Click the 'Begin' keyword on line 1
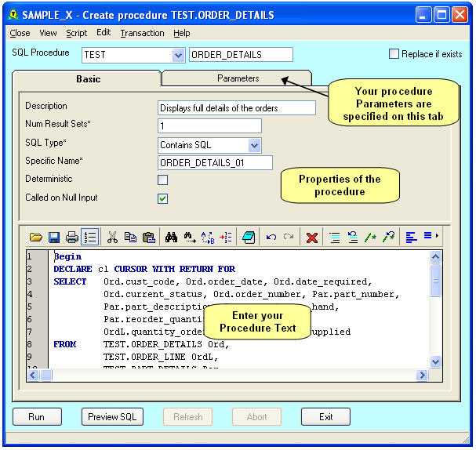This screenshot has height=450, width=476. pyautogui.click(x=67, y=257)
